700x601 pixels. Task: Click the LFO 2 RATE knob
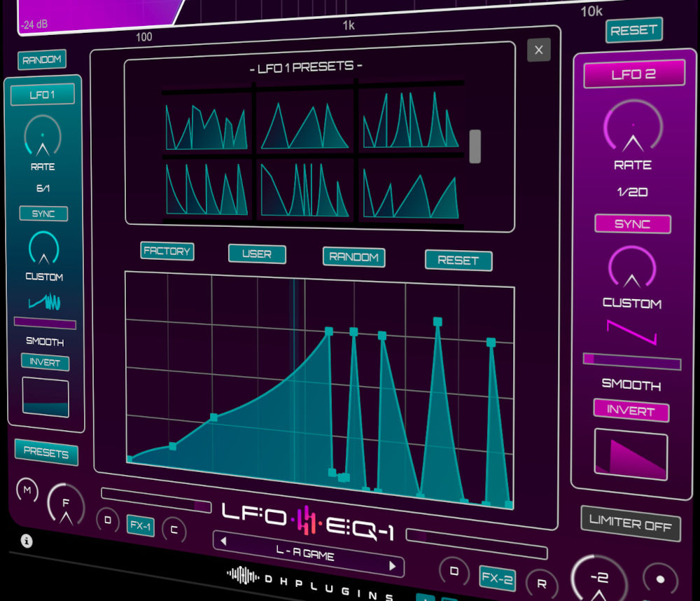pos(633,125)
